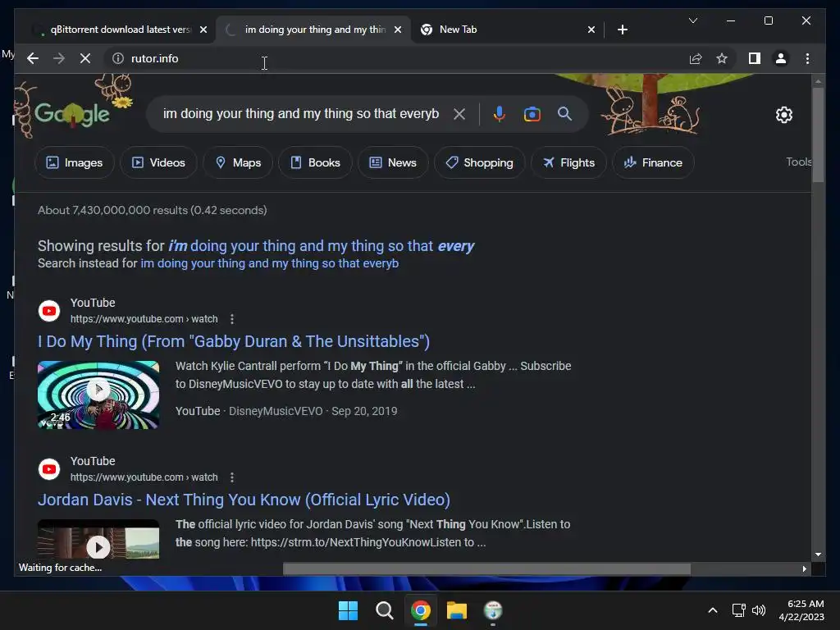Share this page via the share icon
Screen dimensions: 840x630
point(696,58)
